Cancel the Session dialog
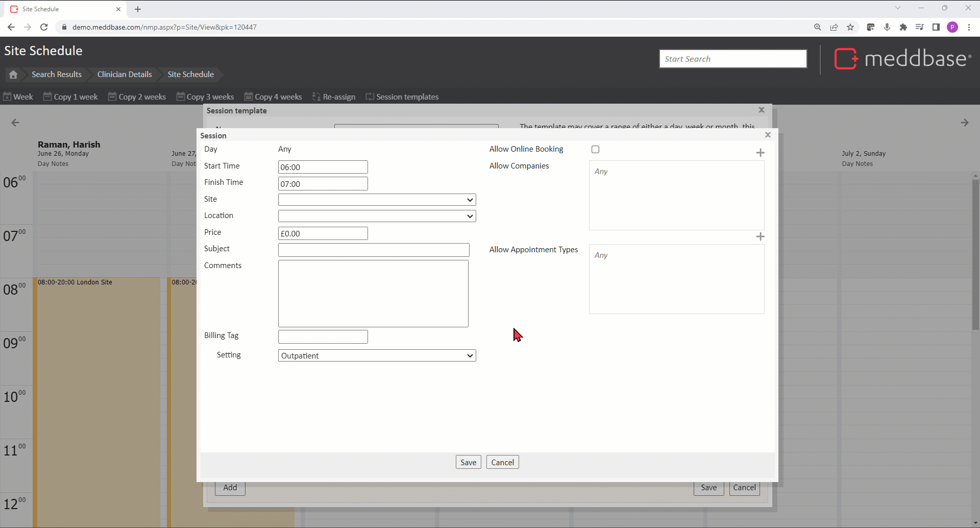This screenshot has width=980, height=528. (502, 462)
